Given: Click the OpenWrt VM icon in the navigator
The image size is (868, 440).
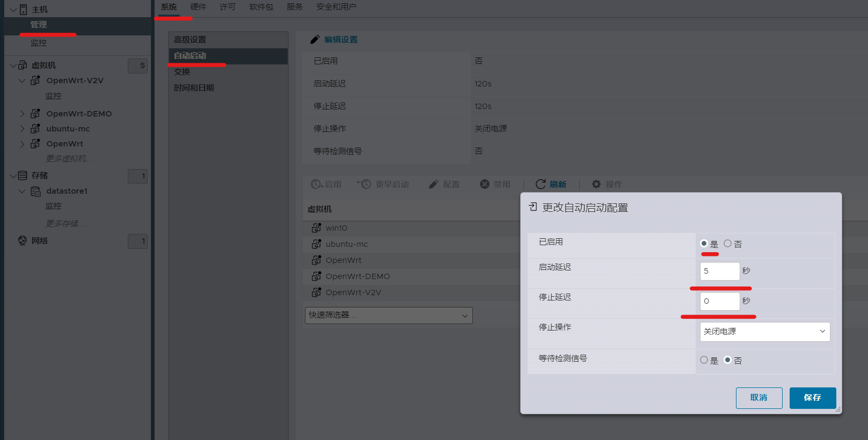Looking at the screenshot, I should pos(35,143).
